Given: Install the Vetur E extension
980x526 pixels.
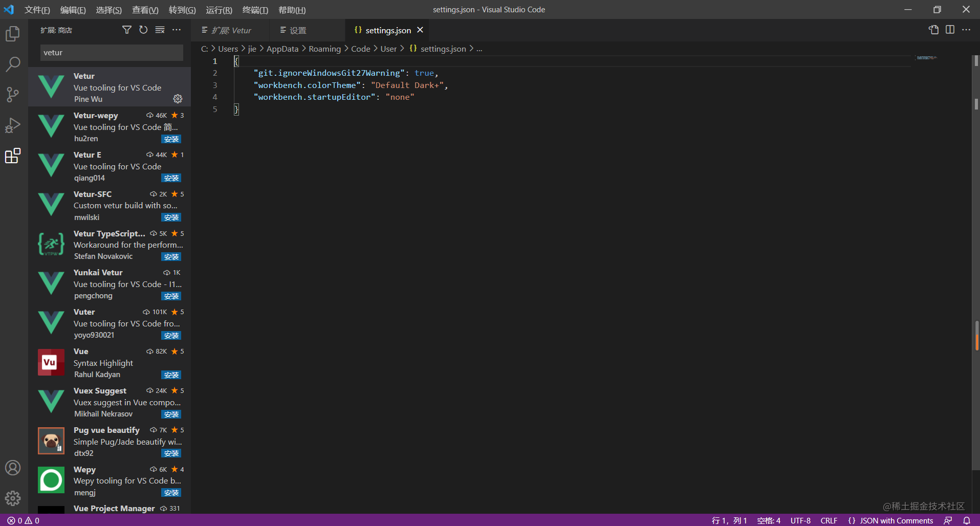Looking at the screenshot, I should (171, 178).
